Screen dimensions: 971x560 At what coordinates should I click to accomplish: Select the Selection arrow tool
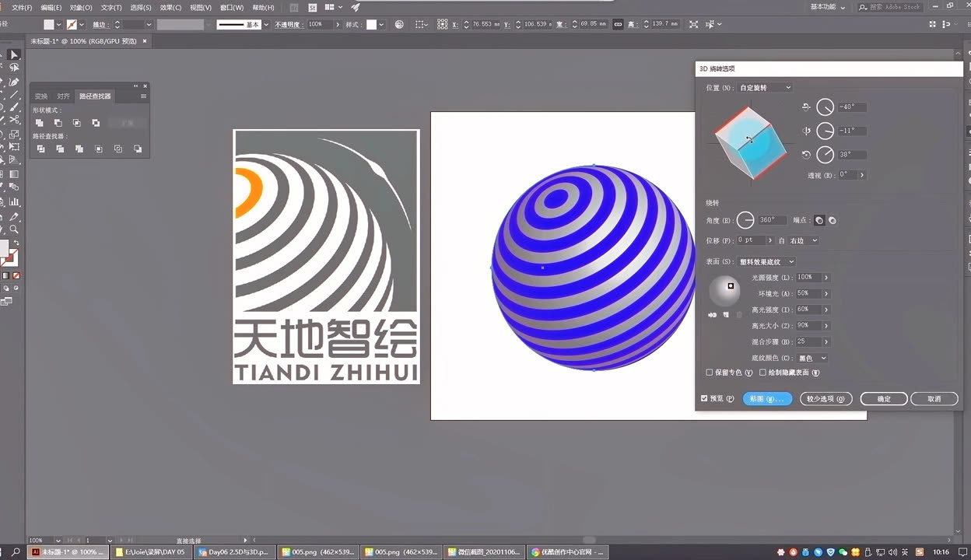tap(14, 55)
